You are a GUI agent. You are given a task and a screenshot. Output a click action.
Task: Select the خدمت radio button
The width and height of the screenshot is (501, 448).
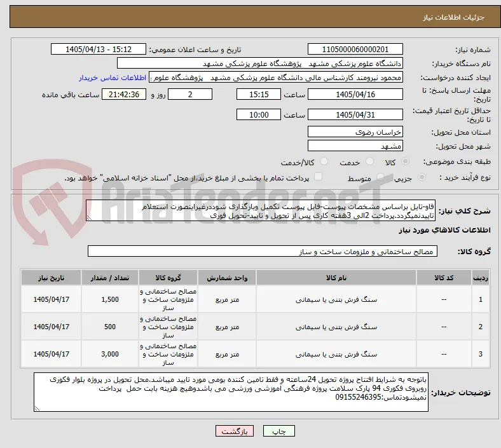(x=369, y=161)
